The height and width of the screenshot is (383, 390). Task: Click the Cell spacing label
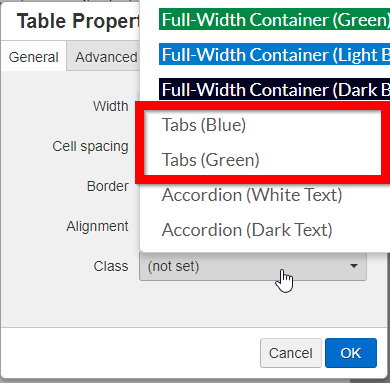[90, 146]
